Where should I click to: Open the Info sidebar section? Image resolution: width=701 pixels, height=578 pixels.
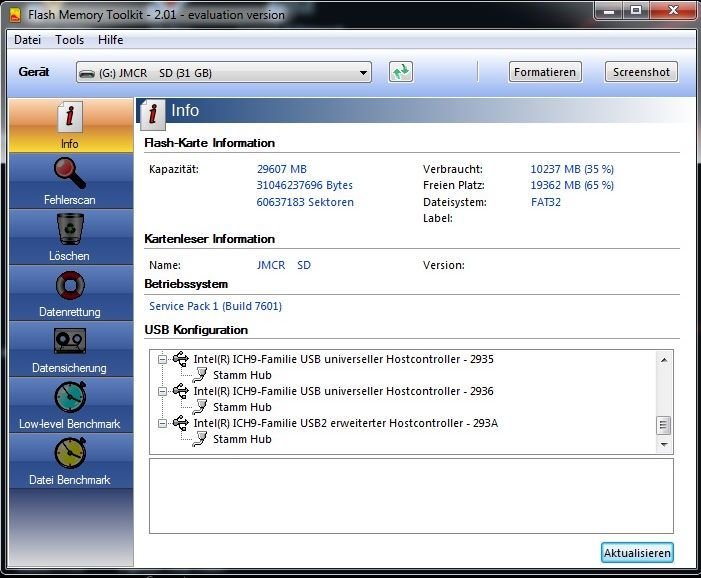[x=70, y=126]
